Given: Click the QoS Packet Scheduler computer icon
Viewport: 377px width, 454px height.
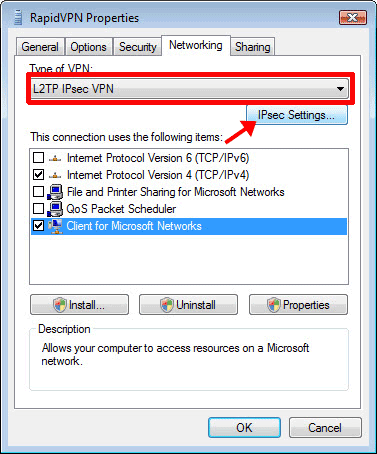Looking at the screenshot, I should click(55, 209).
